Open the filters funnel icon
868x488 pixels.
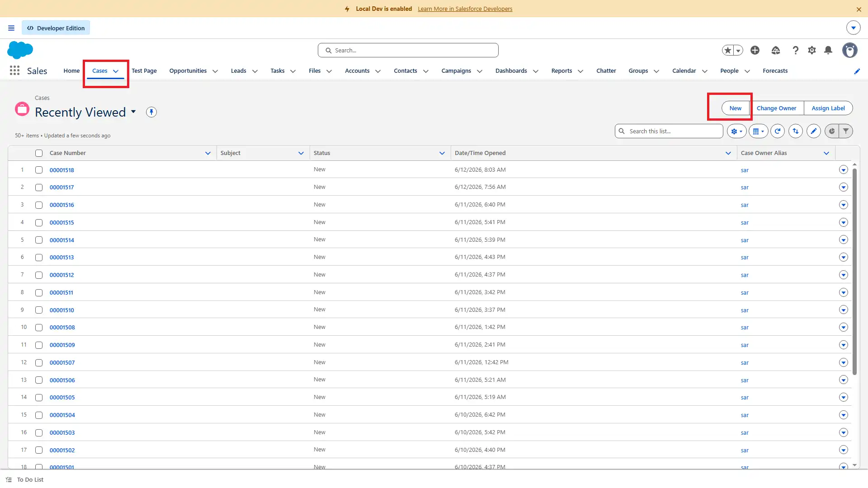coord(846,131)
